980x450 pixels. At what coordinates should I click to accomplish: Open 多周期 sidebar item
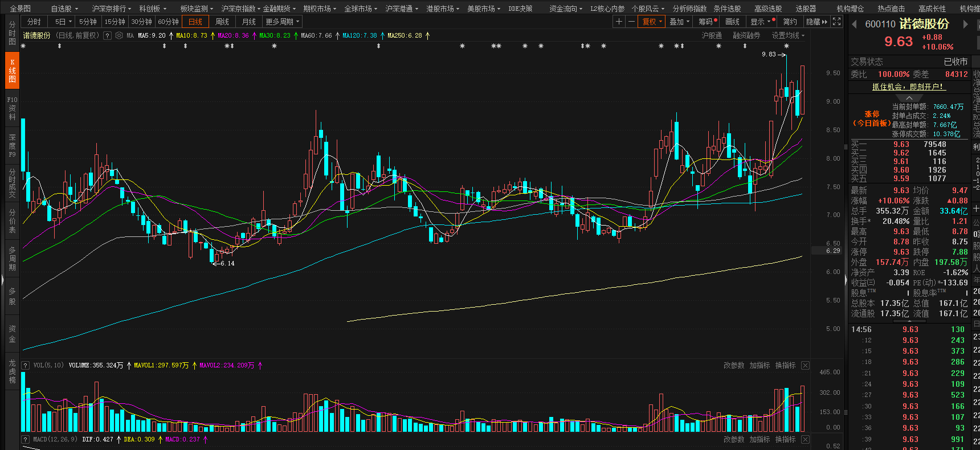pos(12,259)
